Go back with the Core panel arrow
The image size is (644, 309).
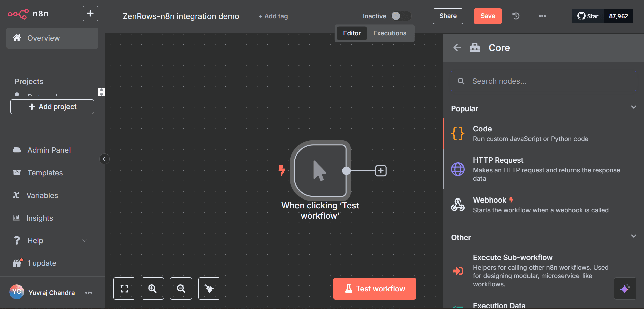457,48
